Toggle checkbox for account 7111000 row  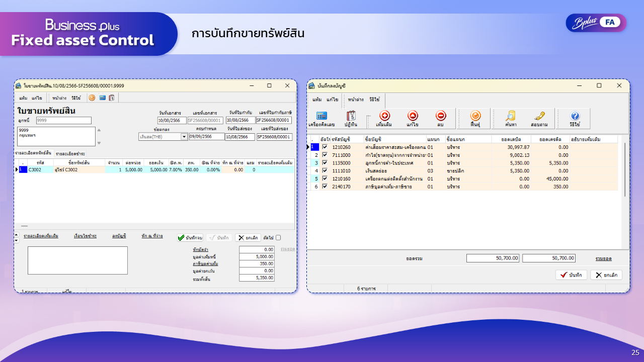coord(325,155)
